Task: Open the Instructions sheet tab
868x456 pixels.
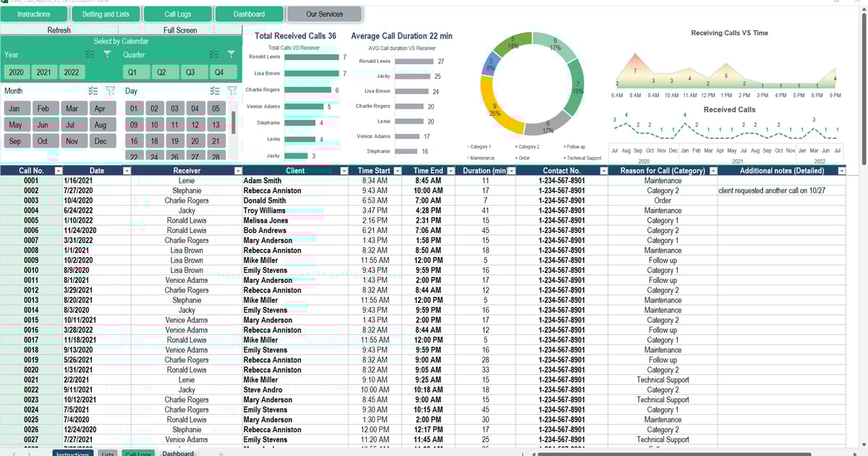Action: [73, 454]
